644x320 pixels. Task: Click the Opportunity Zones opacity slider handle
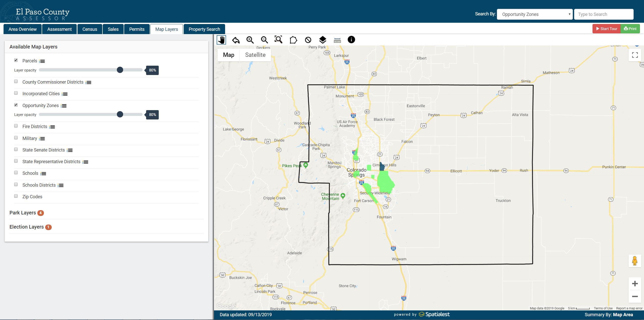120,114
